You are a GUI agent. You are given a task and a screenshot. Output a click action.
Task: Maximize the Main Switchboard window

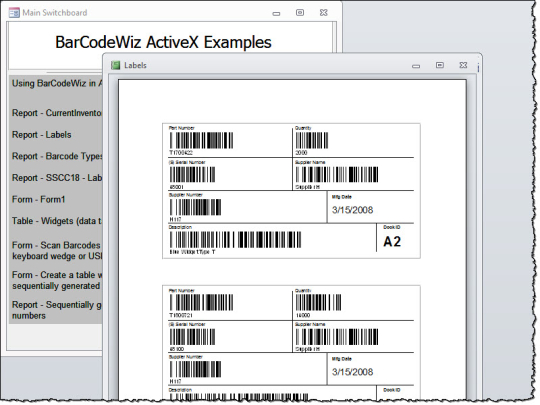click(x=300, y=12)
